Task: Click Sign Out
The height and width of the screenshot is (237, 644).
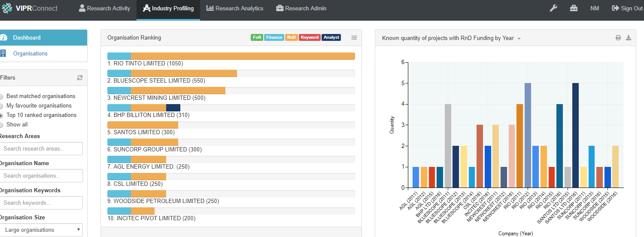Action: pyautogui.click(x=627, y=9)
